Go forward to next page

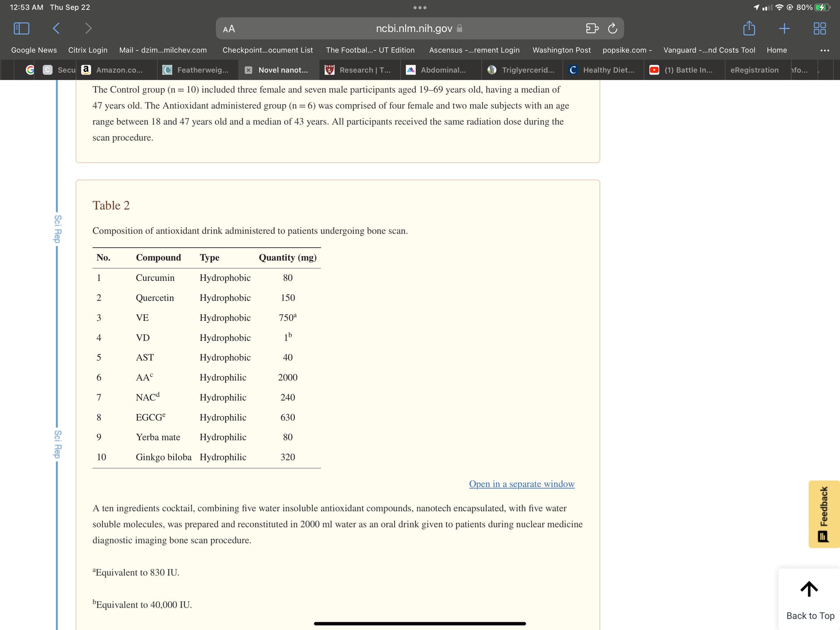click(88, 28)
